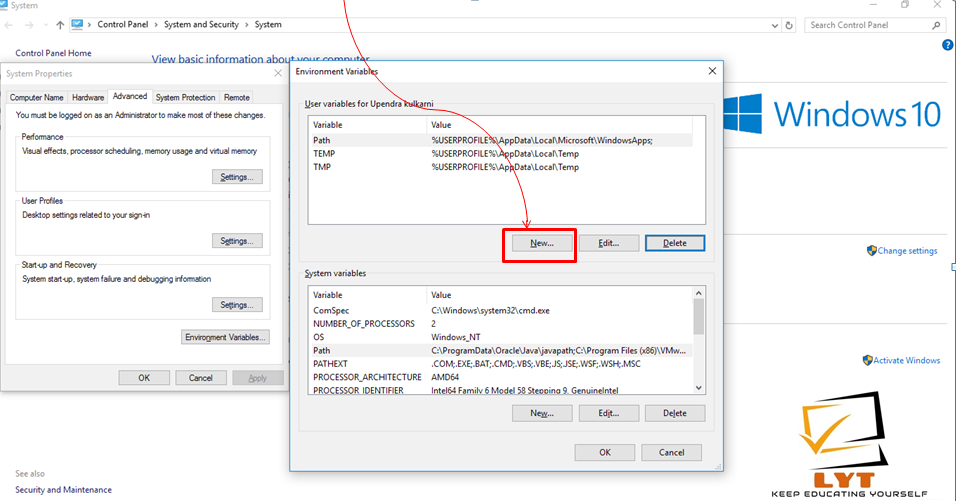Expand address bar history dropdown
956x501 pixels.
tap(774, 26)
